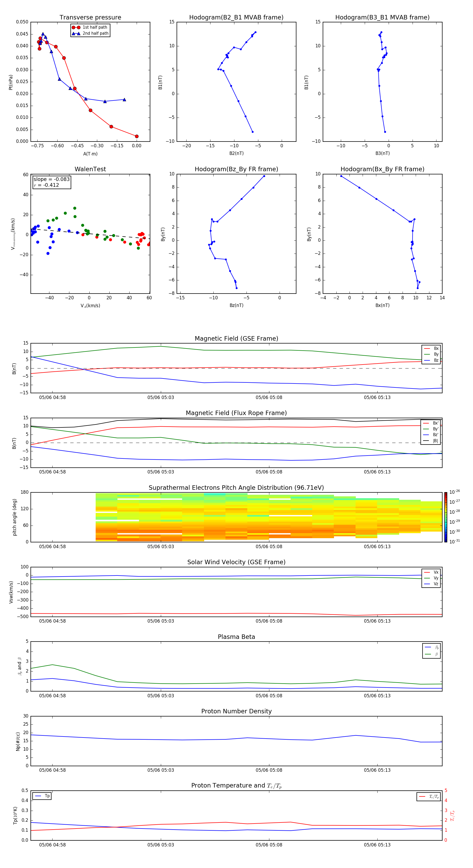Select the 'WalenTest' plot title
The height and width of the screenshot is (868, 473).
(x=90, y=169)
